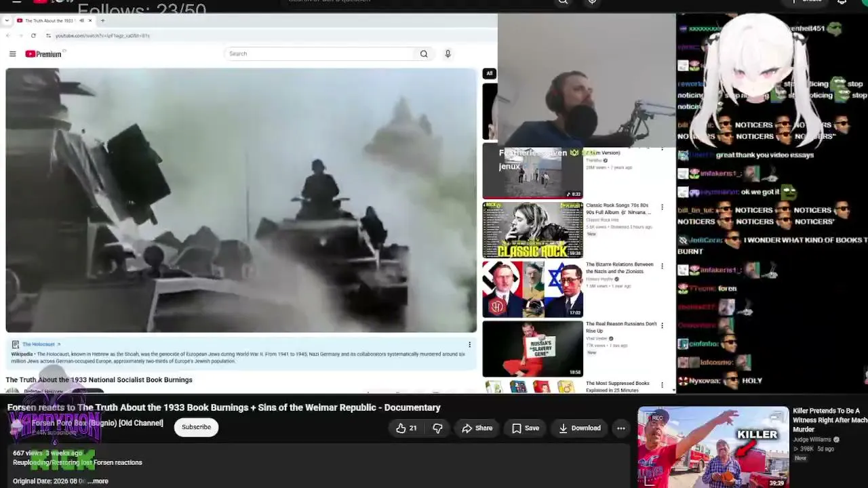The image size is (868, 488).
Task: Share the Forsen reaction video
Action: click(x=477, y=428)
